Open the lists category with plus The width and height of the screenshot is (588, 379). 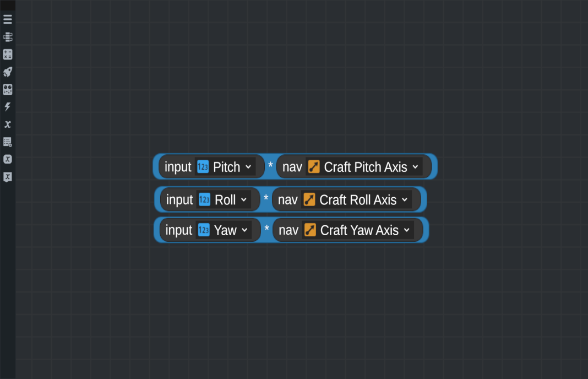point(8,142)
